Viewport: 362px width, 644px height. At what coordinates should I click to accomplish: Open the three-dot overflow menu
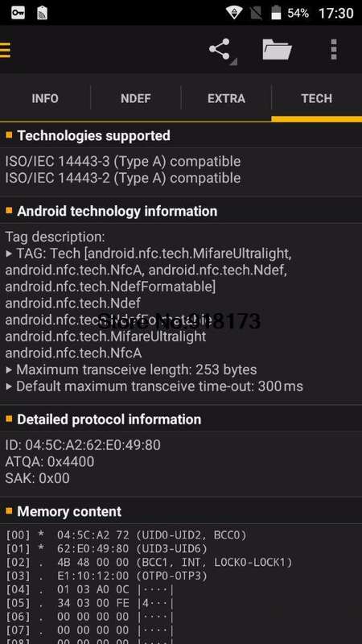tap(334, 49)
